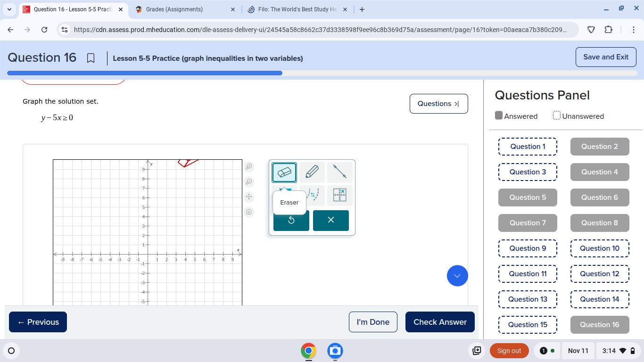The width and height of the screenshot is (644, 362).
Task: Click the Check Answer button
Action: point(439,322)
